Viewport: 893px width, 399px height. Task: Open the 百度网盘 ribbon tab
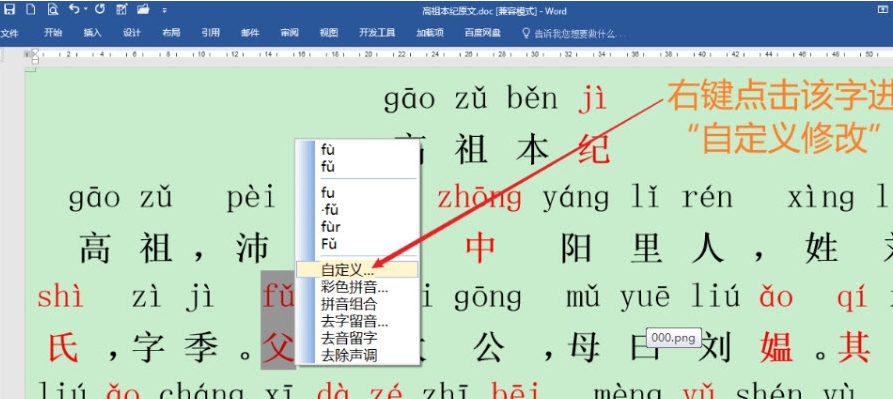(x=483, y=33)
